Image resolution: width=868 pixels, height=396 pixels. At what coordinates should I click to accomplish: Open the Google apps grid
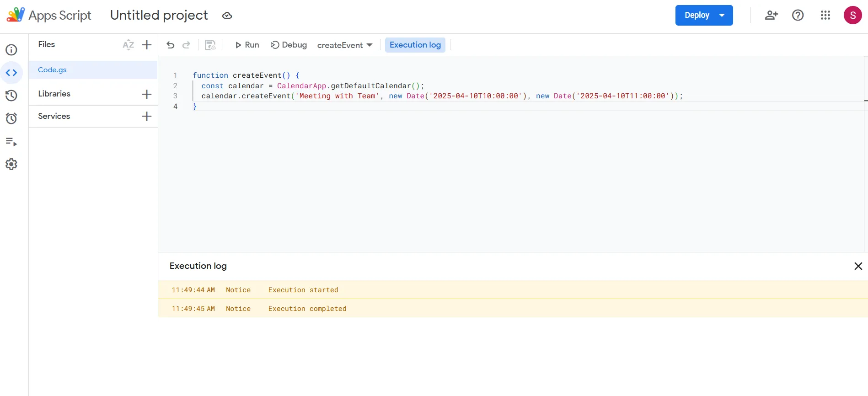click(825, 15)
